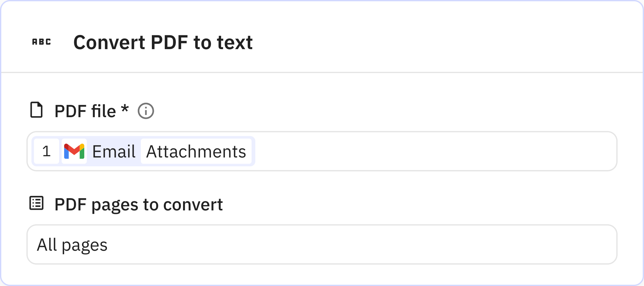This screenshot has width=644, height=286.
Task: Open the info tooltip beside PDF file label
Action: pyautogui.click(x=146, y=111)
